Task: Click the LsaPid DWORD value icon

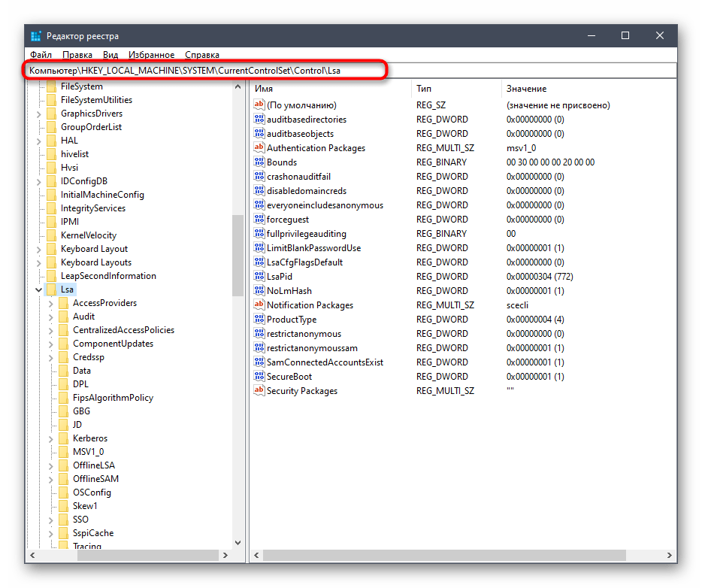Action: pos(260,277)
